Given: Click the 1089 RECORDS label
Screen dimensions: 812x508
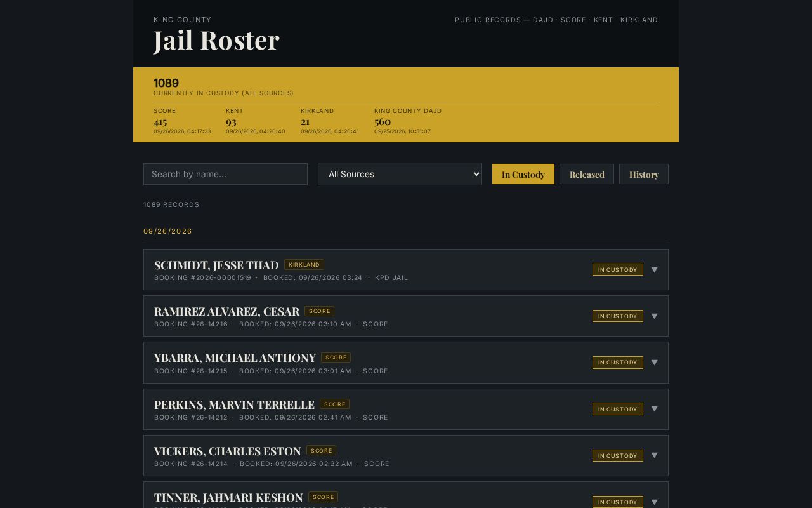Looking at the screenshot, I should 171,204.
